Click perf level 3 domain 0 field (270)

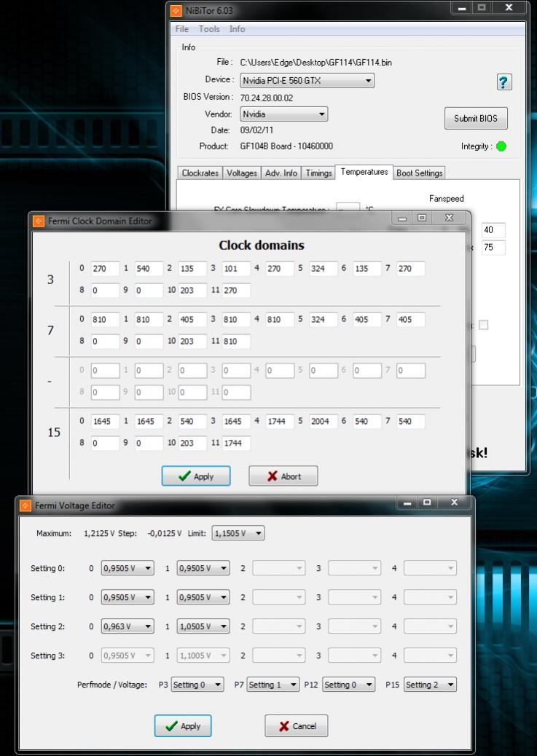pyautogui.click(x=105, y=269)
